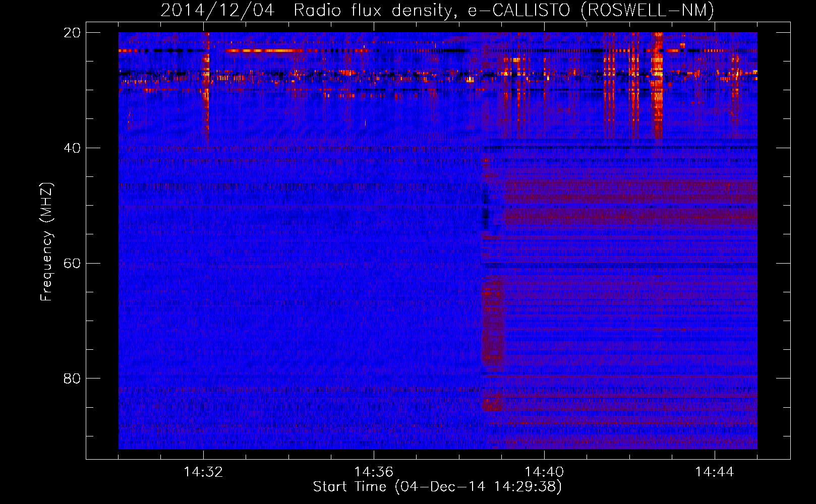
Task: Select the 80 frequency tick label
Action: pyautogui.click(x=72, y=379)
